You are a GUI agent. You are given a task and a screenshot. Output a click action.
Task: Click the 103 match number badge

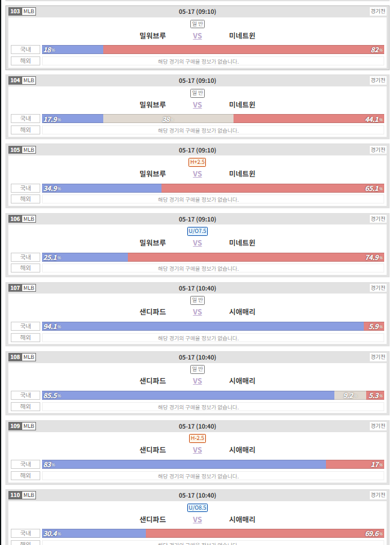coord(15,11)
